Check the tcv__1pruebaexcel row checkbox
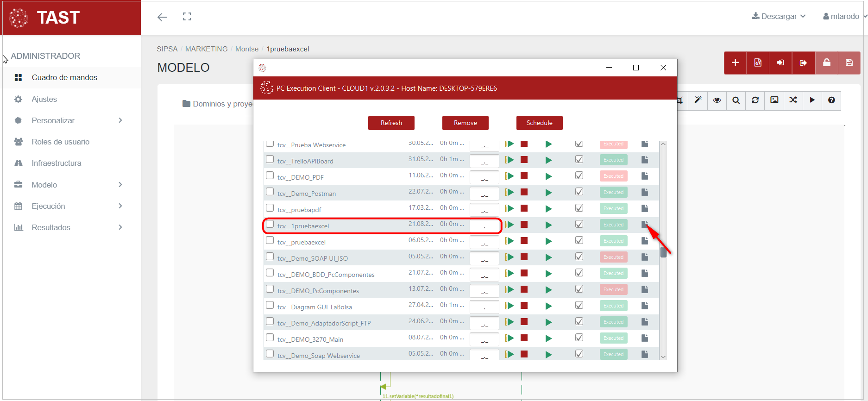Image resolution: width=868 pixels, height=401 pixels. pos(270,225)
